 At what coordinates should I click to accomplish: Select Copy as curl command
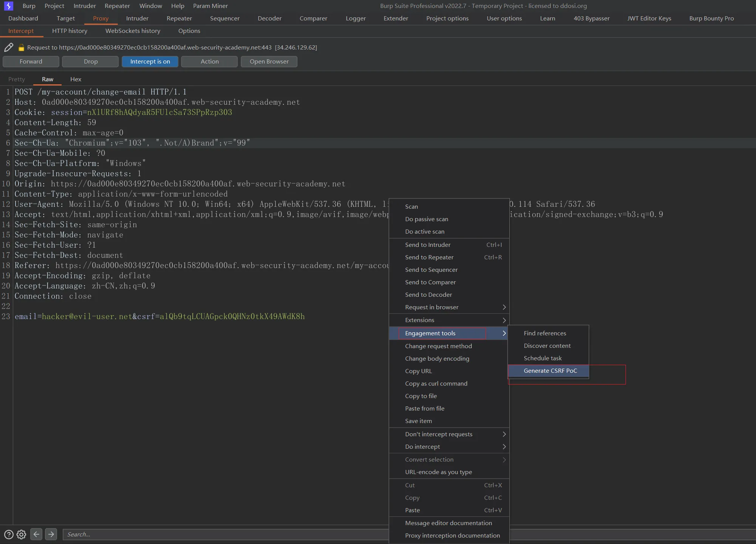click(449, 383)
